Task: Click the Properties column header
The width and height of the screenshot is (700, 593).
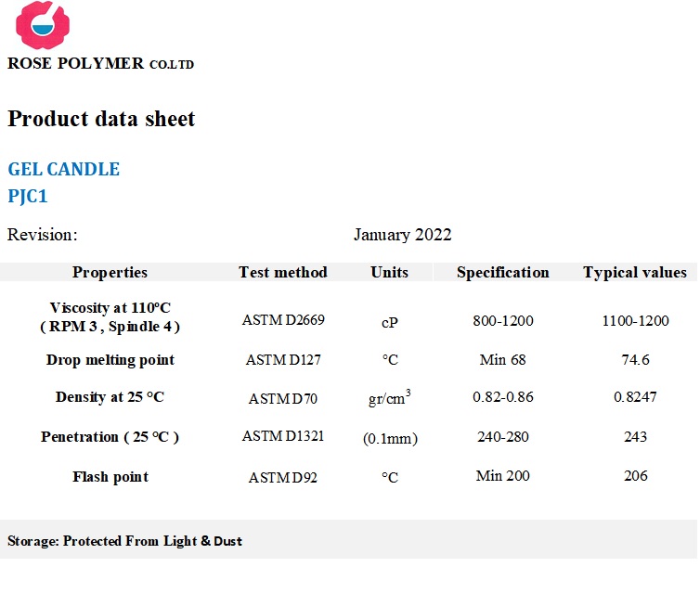Action: [110, 272]
